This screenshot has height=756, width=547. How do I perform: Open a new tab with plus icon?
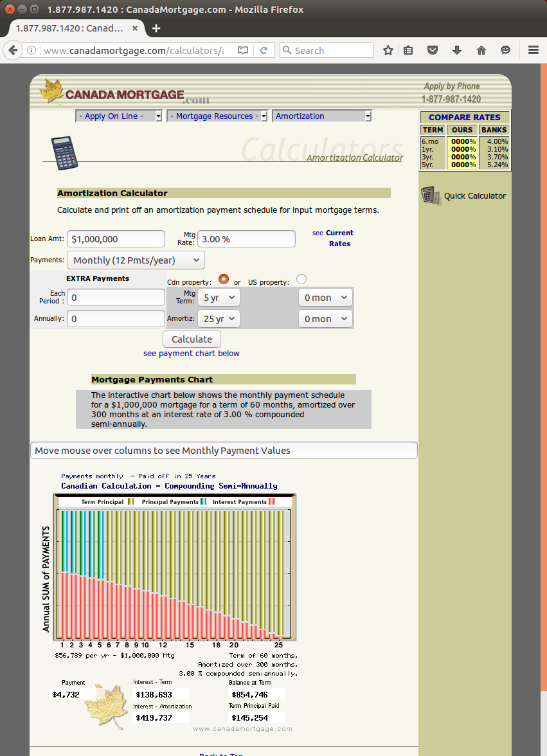click(156, 28)
